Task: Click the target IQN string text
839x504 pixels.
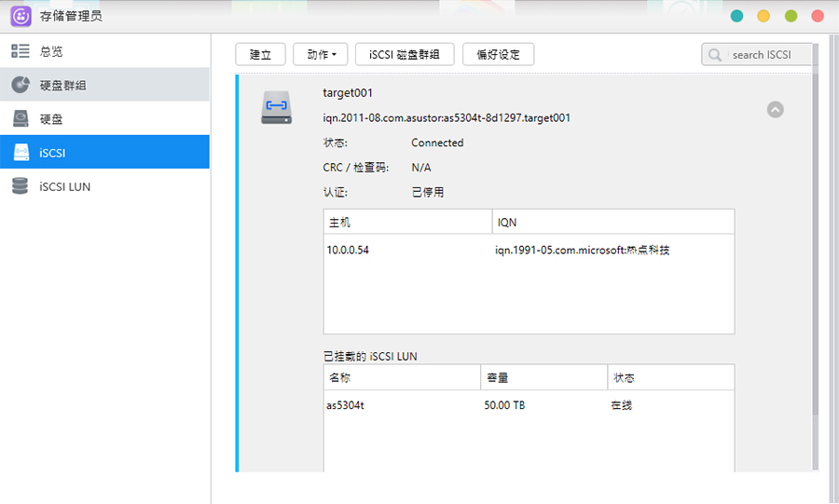Action: tap(447, 117)
